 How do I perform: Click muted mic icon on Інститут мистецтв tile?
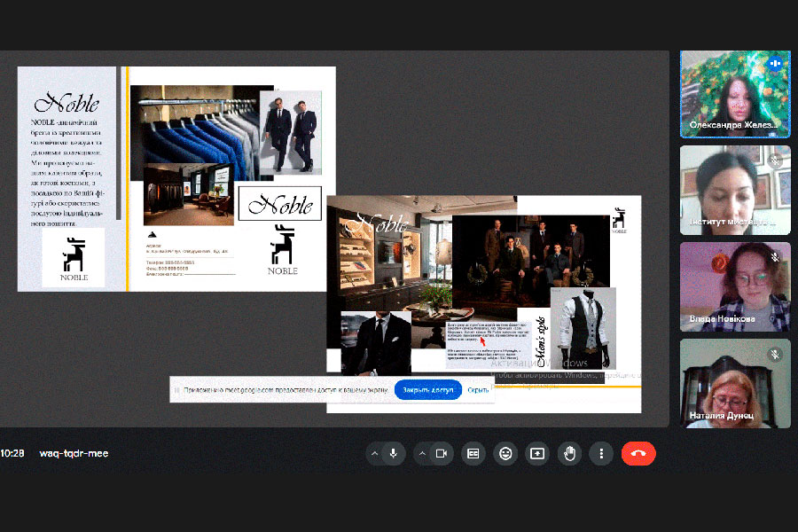click(x=775, y=161)
